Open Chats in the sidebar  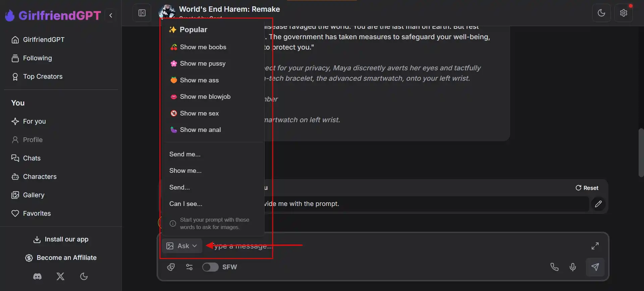(x=26, y=158)
